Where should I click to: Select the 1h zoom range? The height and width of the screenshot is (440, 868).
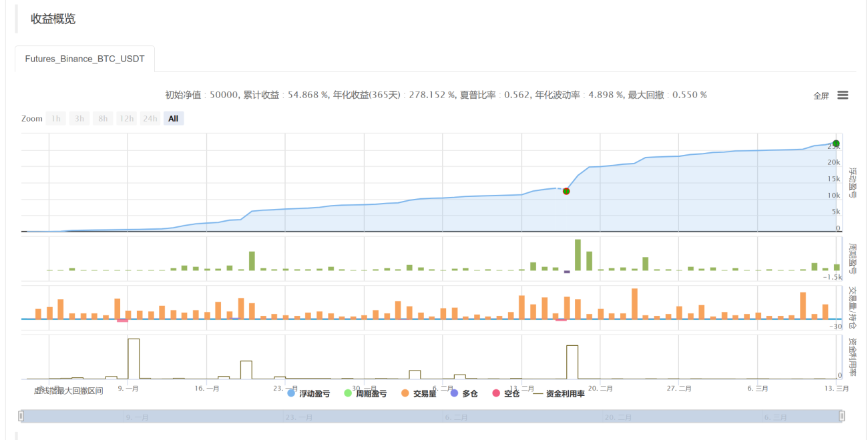56,119
